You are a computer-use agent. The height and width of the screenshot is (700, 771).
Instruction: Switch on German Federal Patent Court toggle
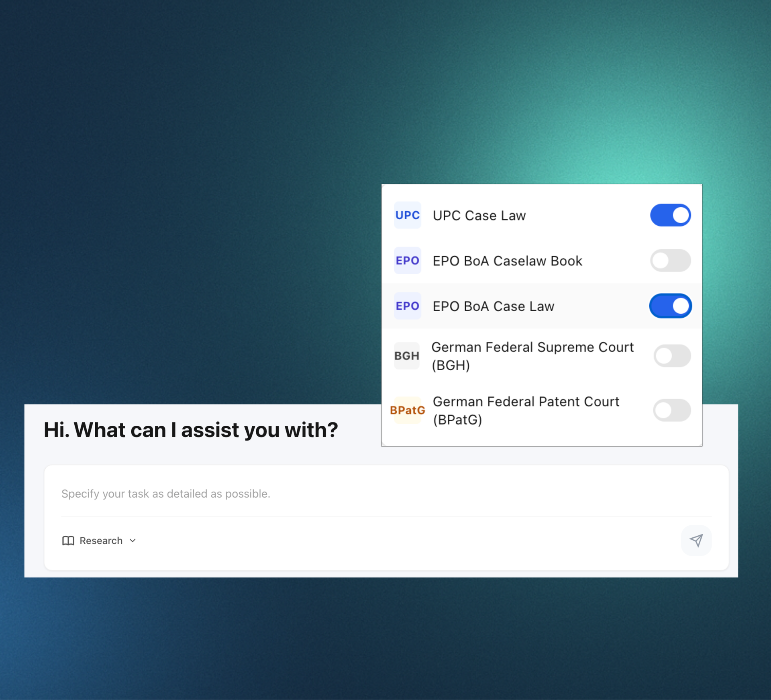pos(672,410)
